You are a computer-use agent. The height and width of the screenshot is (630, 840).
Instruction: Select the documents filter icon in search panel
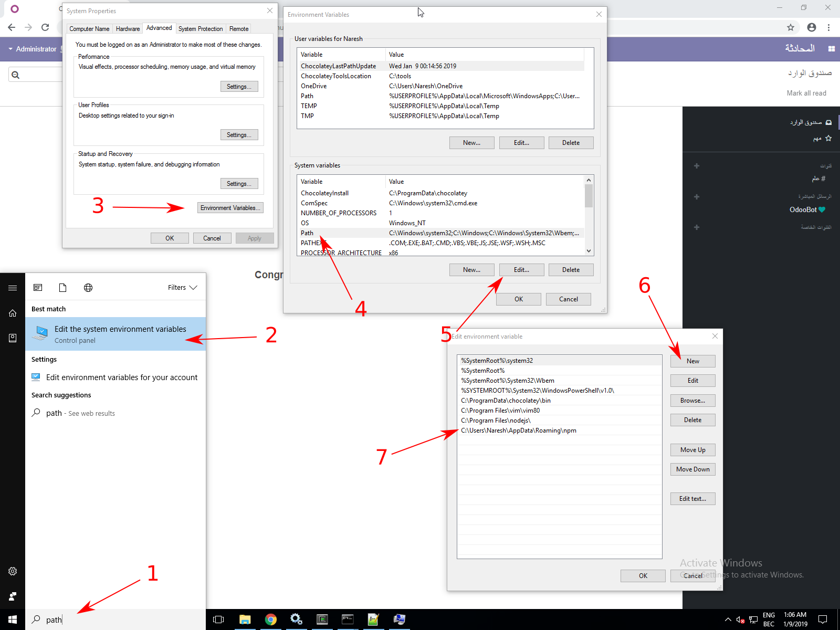coord(62,287)
